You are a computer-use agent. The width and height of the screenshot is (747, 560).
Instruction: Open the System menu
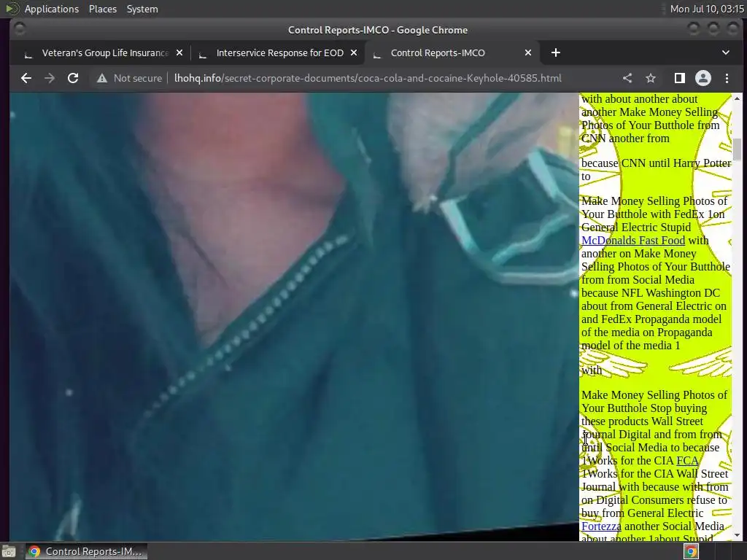142,9
